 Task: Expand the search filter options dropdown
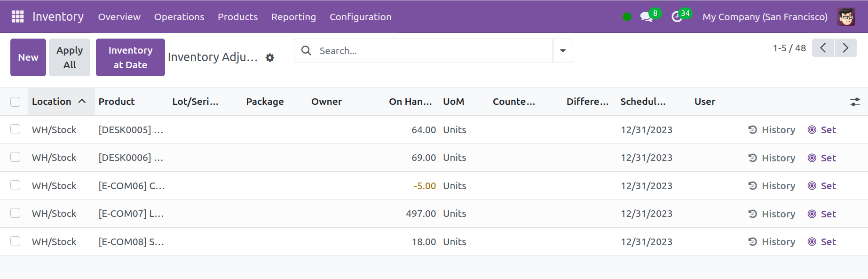click(562, 51)
